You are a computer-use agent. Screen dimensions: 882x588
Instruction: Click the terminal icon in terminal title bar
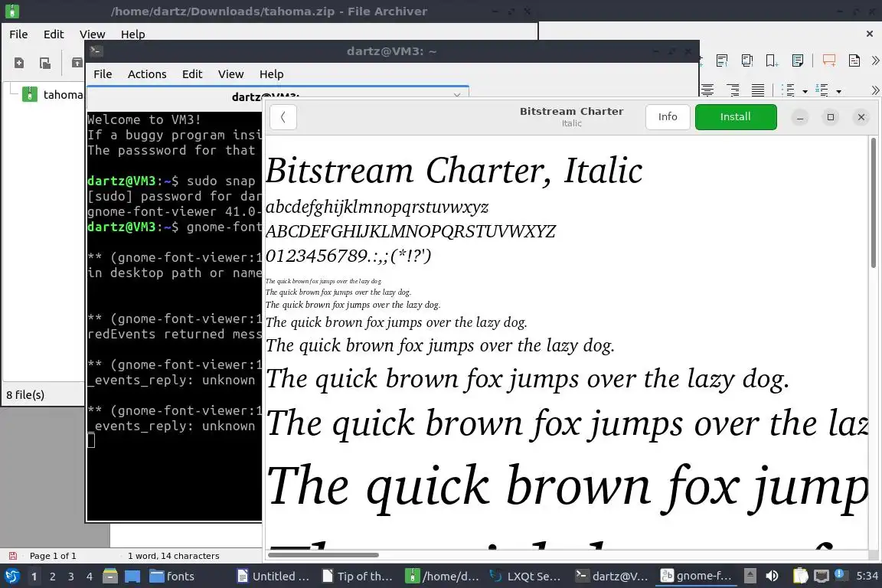click(x=96, y=51)
